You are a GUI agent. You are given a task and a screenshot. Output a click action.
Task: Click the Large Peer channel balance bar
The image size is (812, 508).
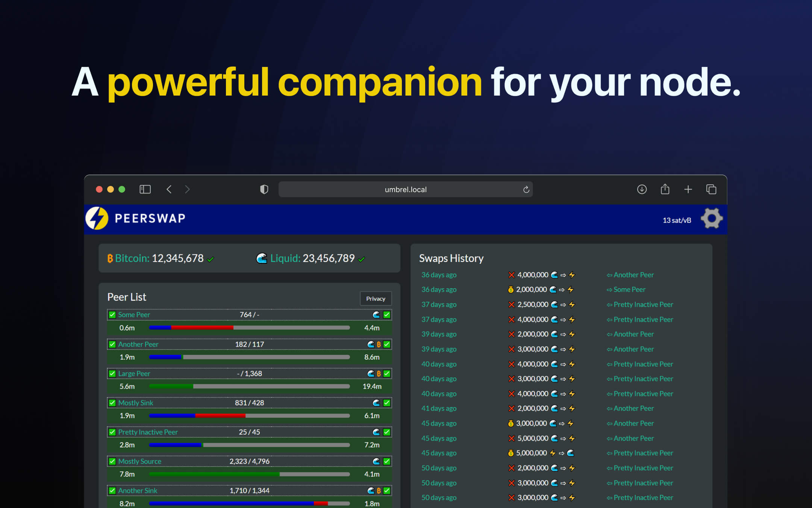[x=249, y=386]
